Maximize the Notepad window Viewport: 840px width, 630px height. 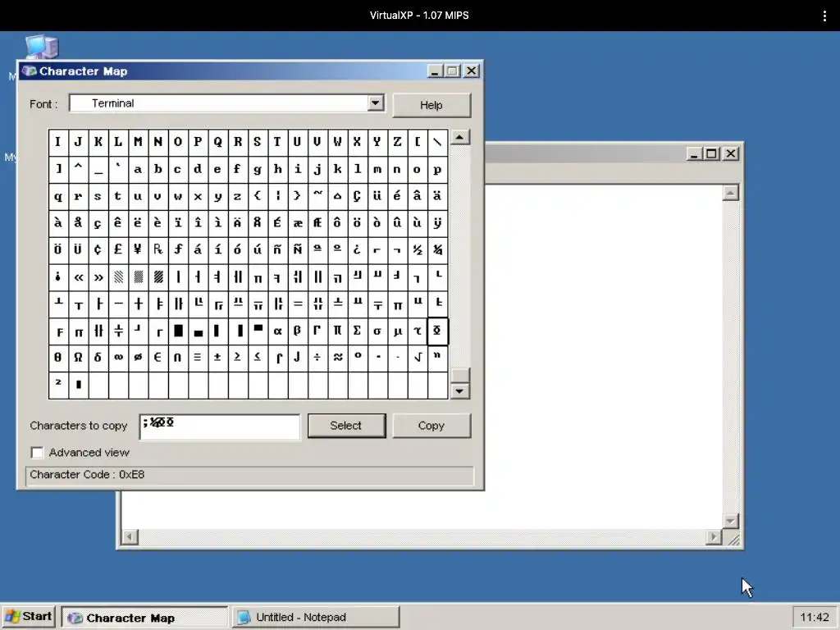tap(711, 153)
